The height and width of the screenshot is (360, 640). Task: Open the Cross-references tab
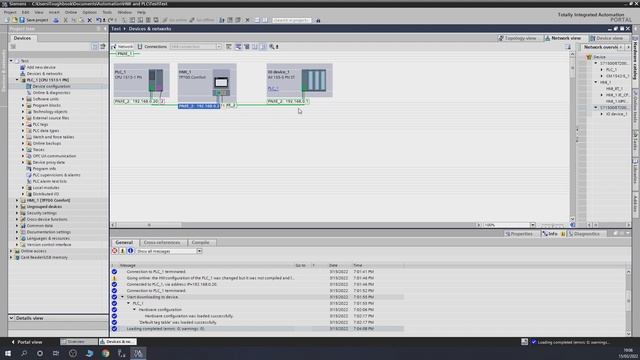point(162,242)
